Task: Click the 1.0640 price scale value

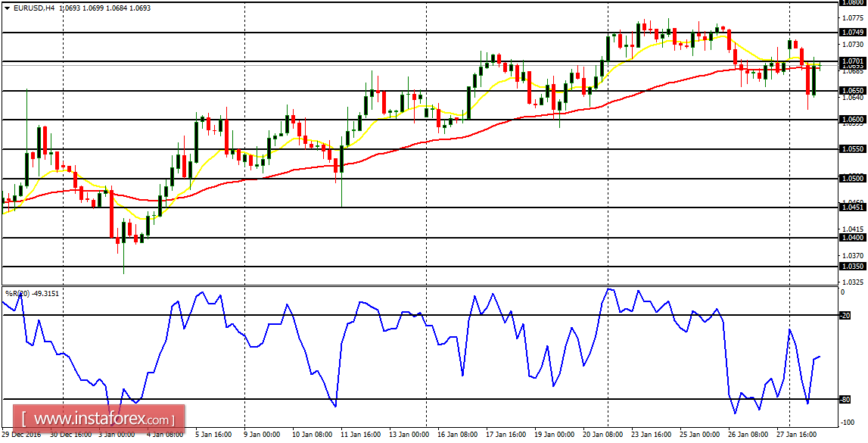Action: pyautogui.click(x=851, y=98)
